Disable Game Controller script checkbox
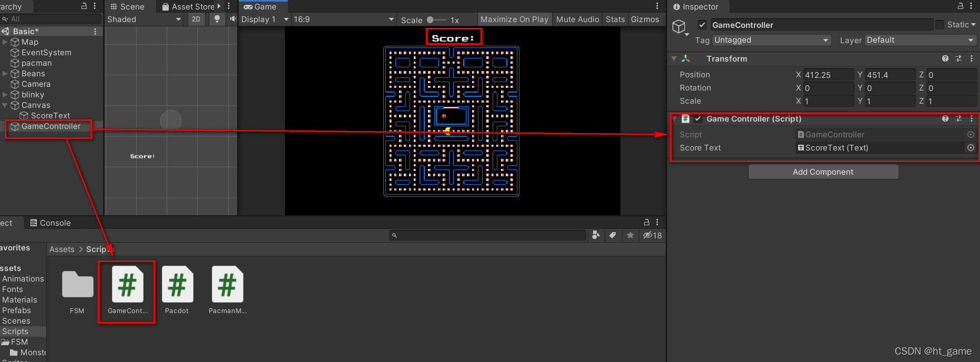The width and height of the screenshot is (980, 362). [698, 119]
